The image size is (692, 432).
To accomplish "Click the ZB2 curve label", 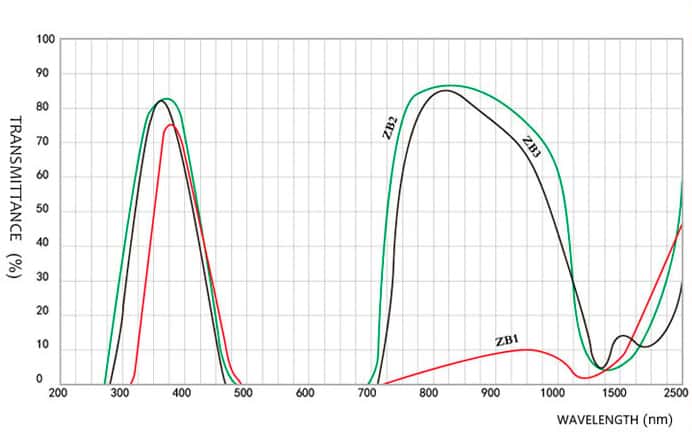I will 390,128.
